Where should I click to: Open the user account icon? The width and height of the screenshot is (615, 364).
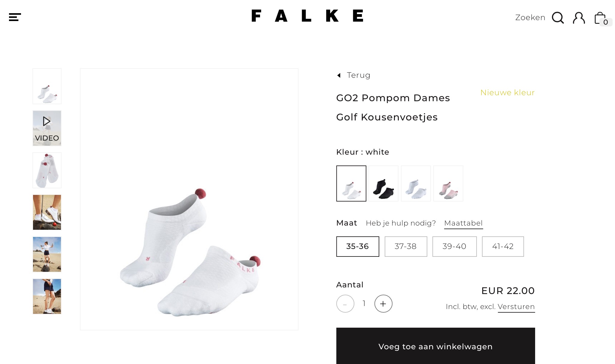pos(579,18)
